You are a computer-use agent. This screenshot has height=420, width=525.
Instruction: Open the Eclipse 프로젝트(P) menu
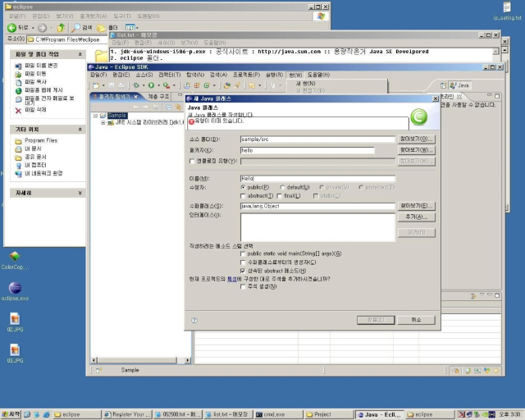coord(246,75)
